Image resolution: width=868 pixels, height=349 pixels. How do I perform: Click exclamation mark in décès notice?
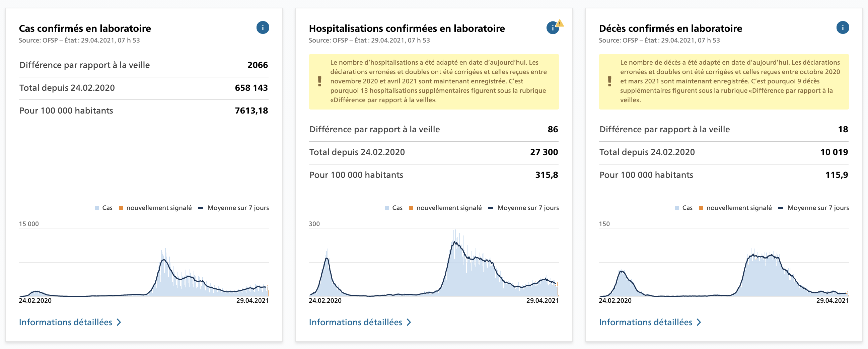click(x=609, y=81)
